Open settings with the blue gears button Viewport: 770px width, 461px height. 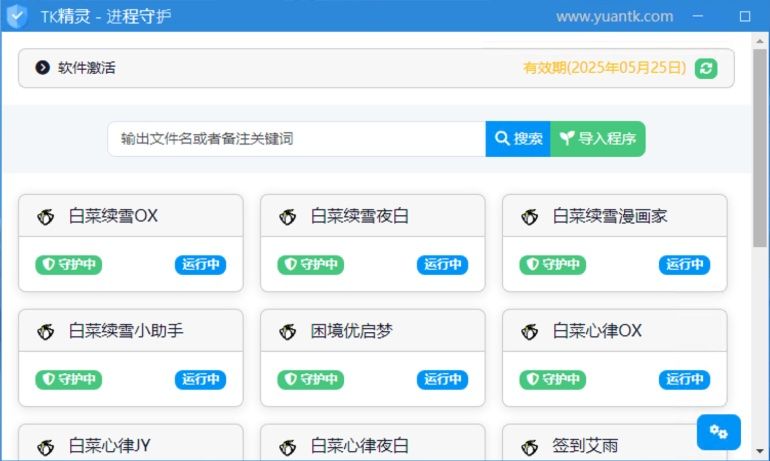(x=718, y=432)
